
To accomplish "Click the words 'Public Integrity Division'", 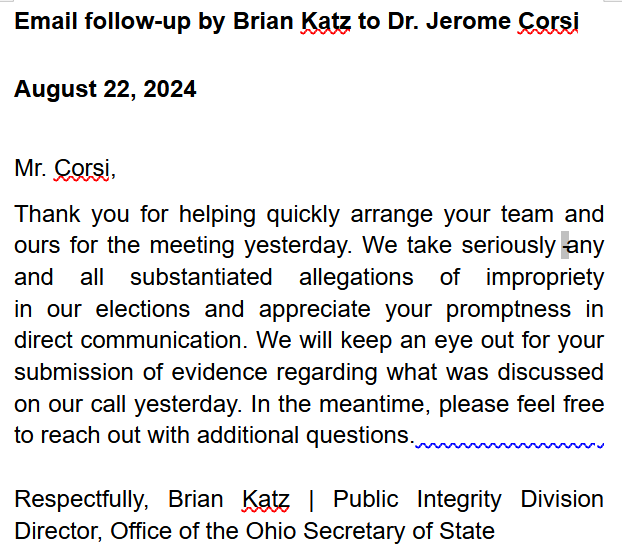I will tap(468, 499).
